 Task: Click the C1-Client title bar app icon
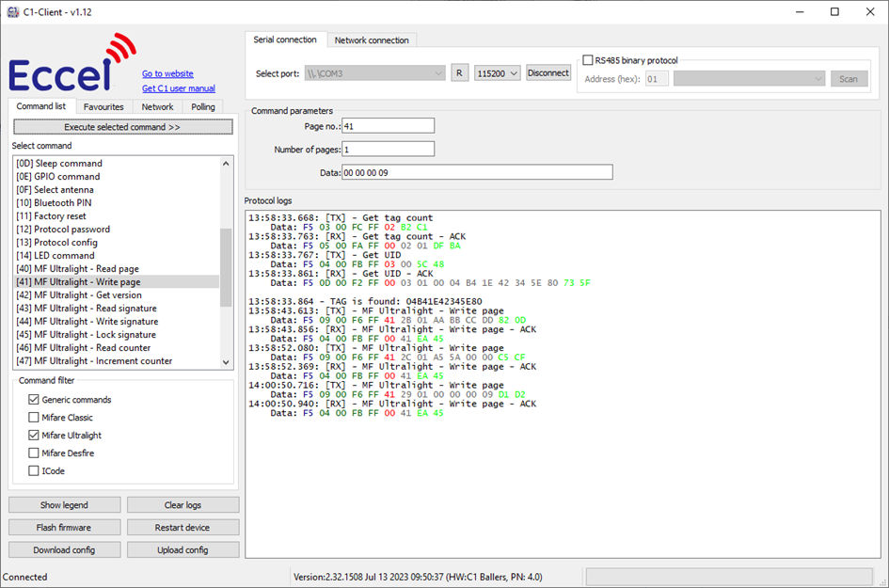click(12, 11)
